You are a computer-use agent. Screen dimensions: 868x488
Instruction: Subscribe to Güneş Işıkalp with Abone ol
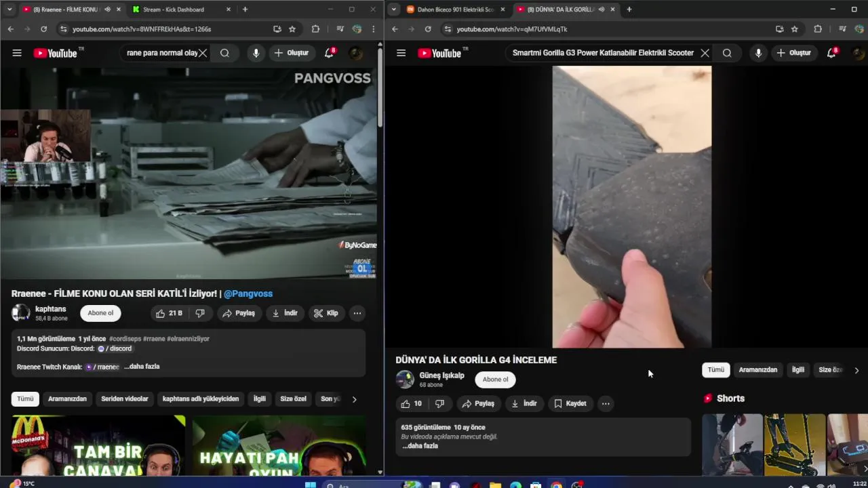[x=495, y=380]
